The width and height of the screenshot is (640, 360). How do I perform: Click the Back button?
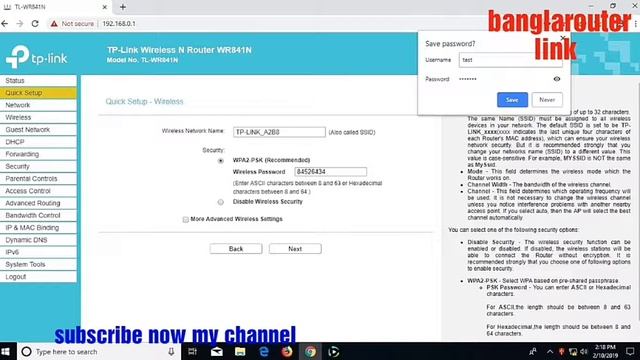[236, 249]
